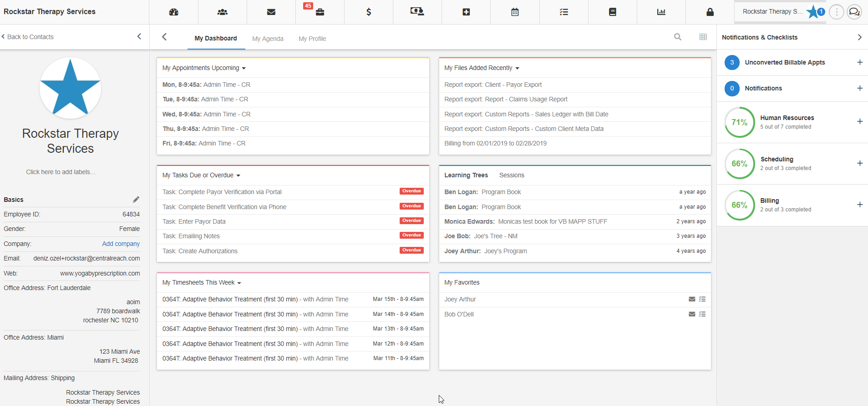Open the vertical three-dot more menu
Viewport: 868px width, 406px height.
click(x=837, y=12)
